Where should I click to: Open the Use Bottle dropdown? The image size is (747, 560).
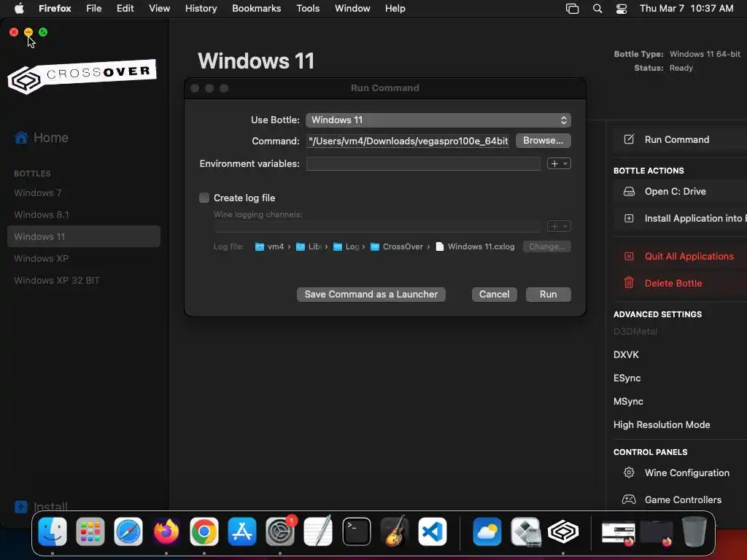tap(438, 120)
